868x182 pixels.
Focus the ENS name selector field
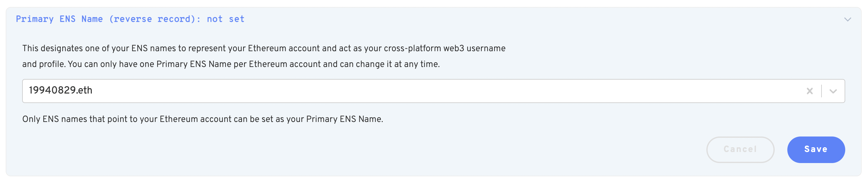pyautogui.click(x=404, y=91)
